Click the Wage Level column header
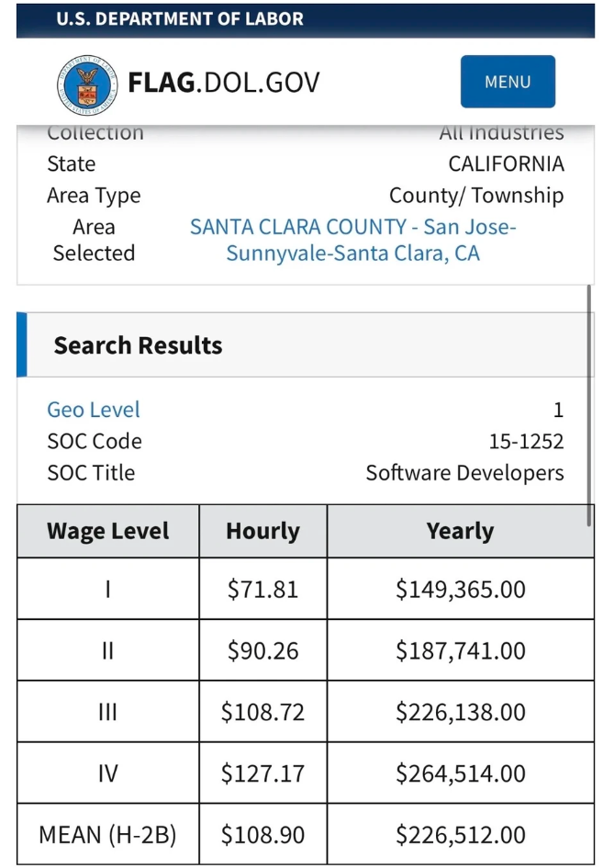Image resolution: width=603 pixels, height=868 pixels. (108, 531)
